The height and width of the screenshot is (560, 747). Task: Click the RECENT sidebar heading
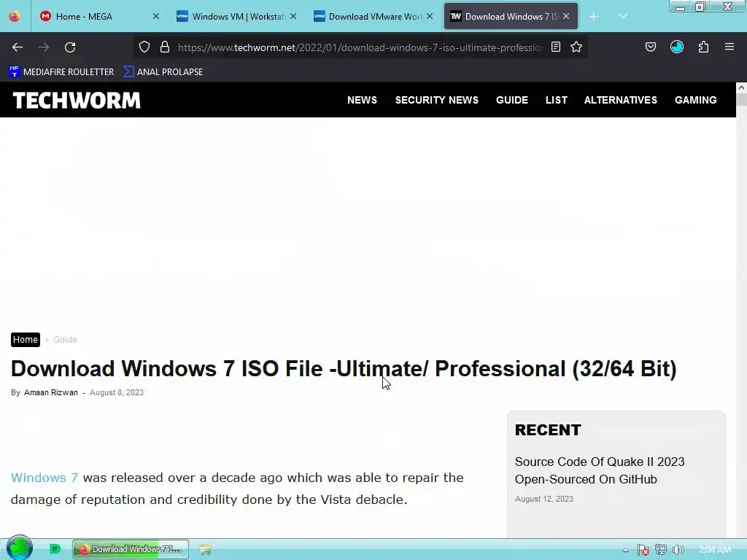tap(548, 430)
